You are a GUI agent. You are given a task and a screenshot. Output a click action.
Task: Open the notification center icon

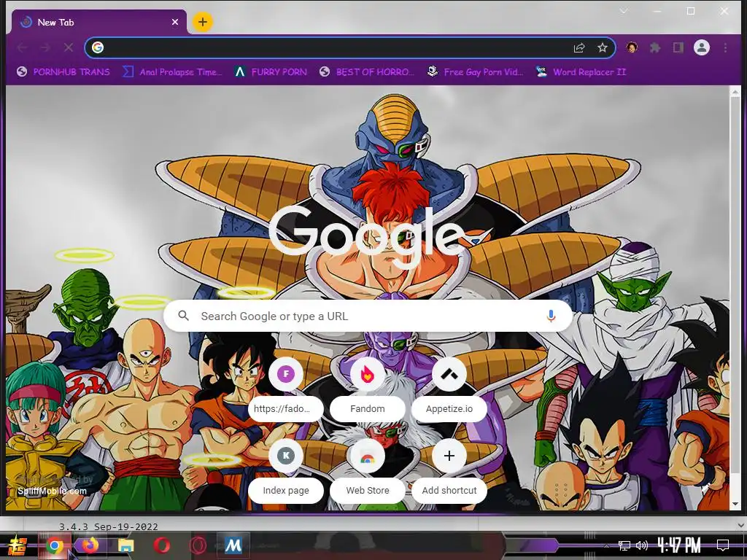723,545
